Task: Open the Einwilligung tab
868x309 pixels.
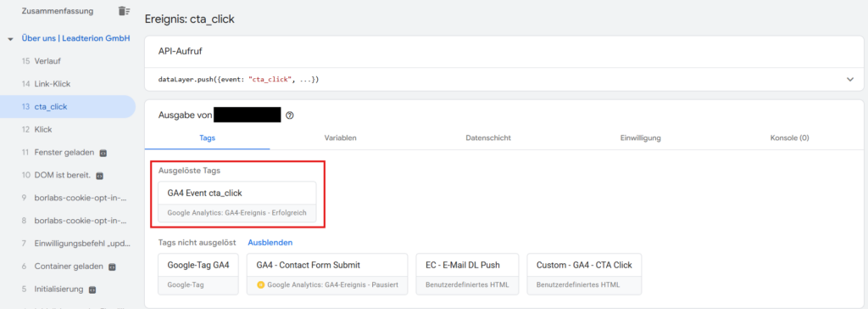Action: [x=640, y=138]
